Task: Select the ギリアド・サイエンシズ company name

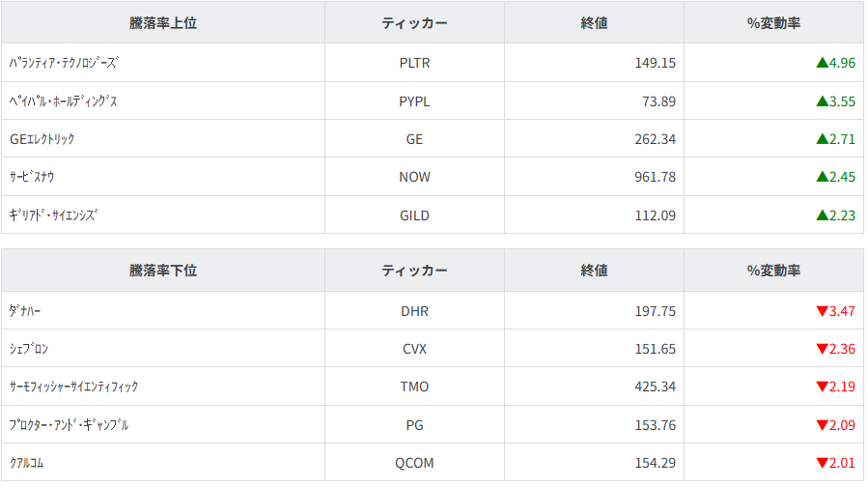Action: point(54,215)
